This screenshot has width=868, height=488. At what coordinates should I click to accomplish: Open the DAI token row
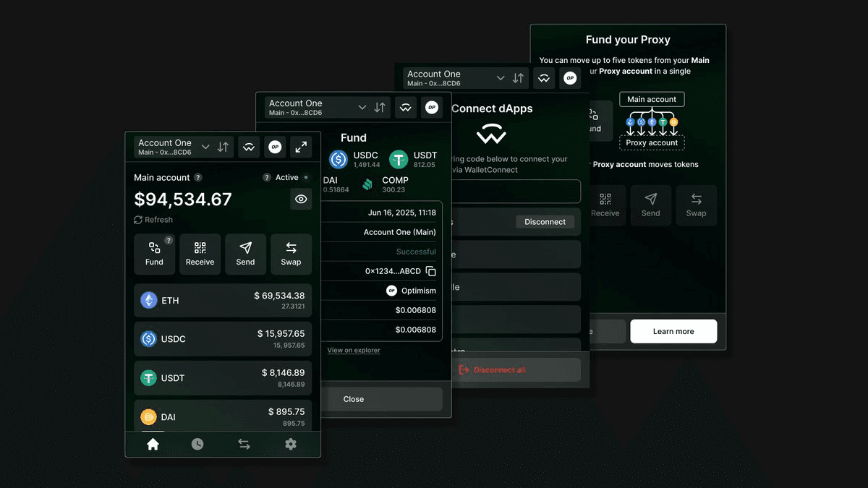pos(223,416)
